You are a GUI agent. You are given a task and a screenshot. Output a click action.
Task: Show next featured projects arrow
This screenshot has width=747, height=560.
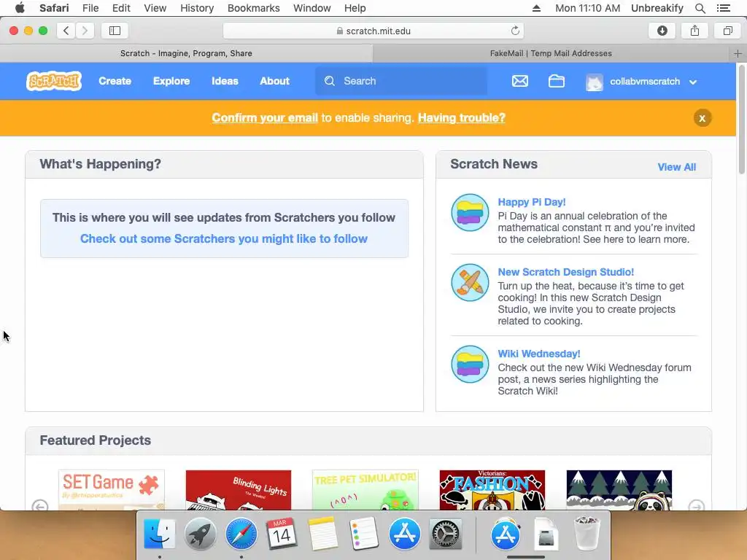click(697, 506)
